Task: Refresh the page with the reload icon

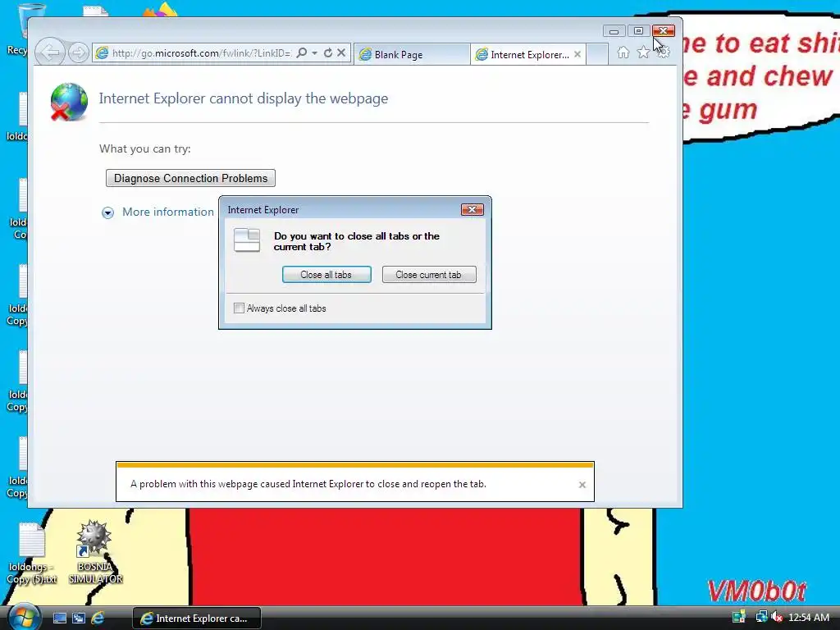Action: pyautogui.click(x=328, y=52)
